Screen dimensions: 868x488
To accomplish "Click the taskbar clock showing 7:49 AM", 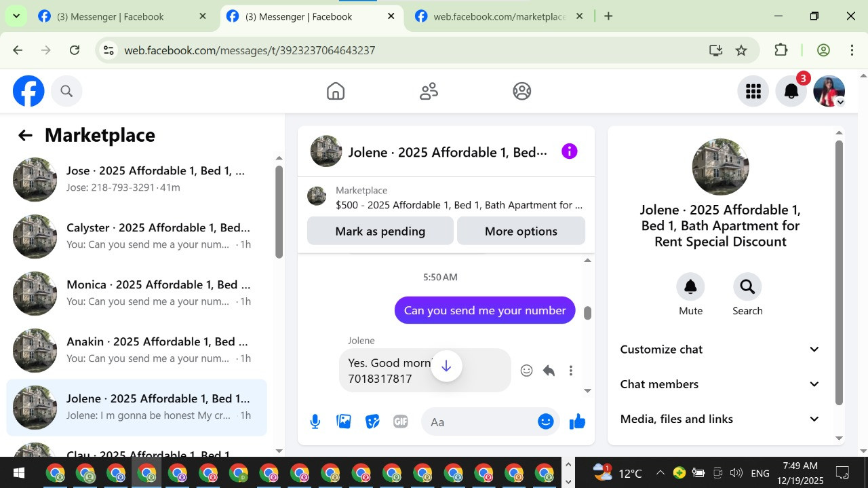I will 800,473.
